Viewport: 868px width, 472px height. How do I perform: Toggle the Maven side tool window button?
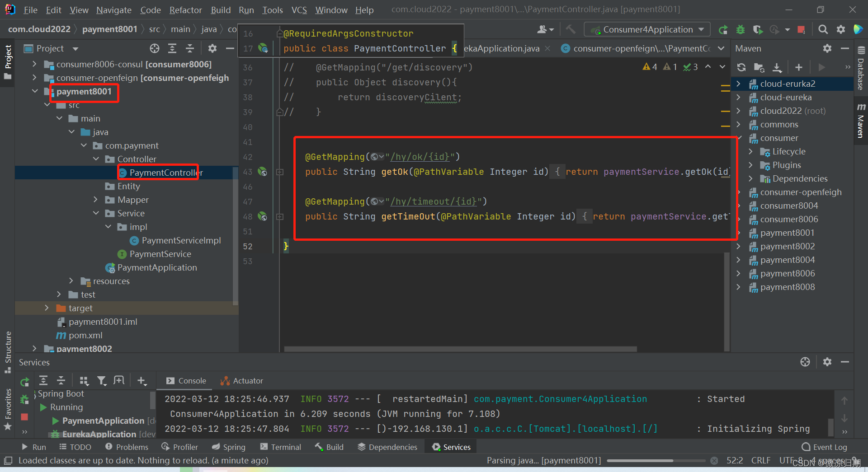pos(861,121)
